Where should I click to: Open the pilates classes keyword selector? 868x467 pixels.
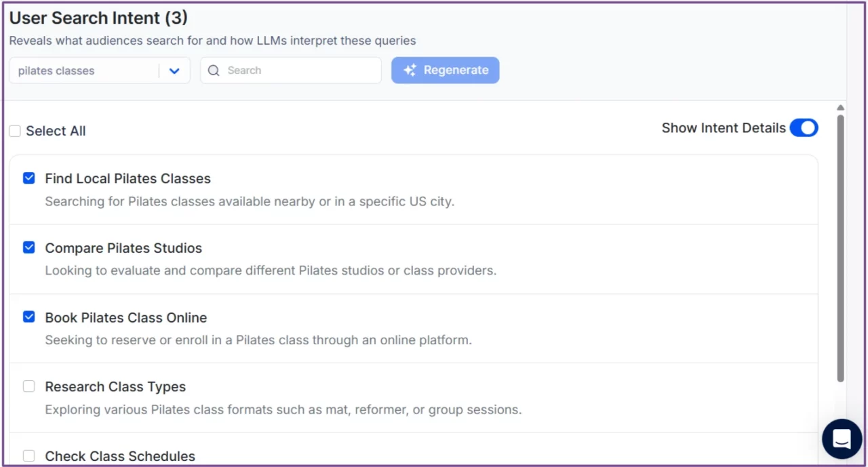[x=85, y=71]
